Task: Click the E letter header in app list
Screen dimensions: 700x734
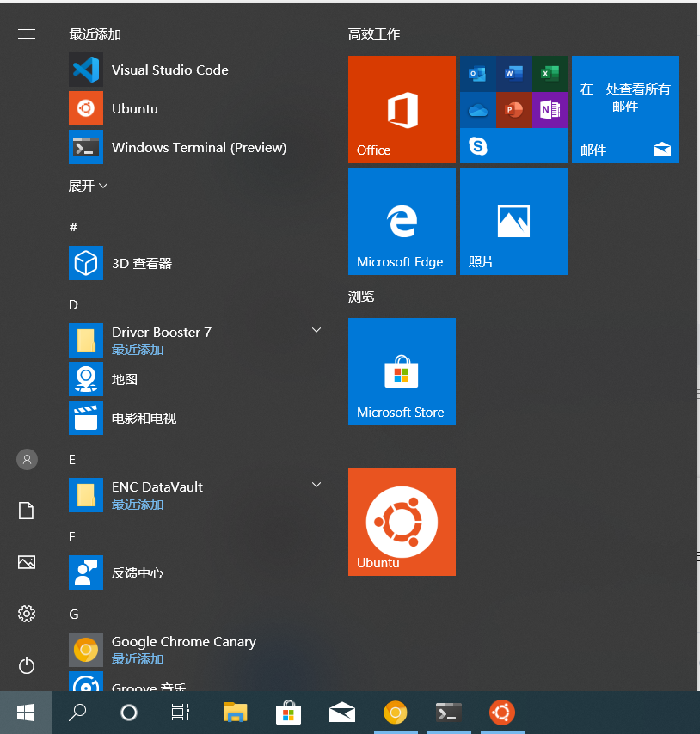Action: pos(72,459)
